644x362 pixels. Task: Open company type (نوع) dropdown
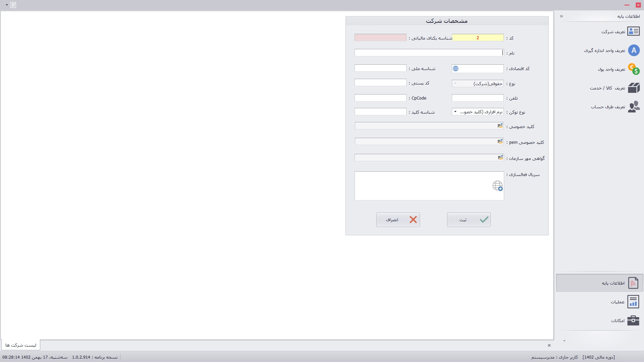coord(455,83)
